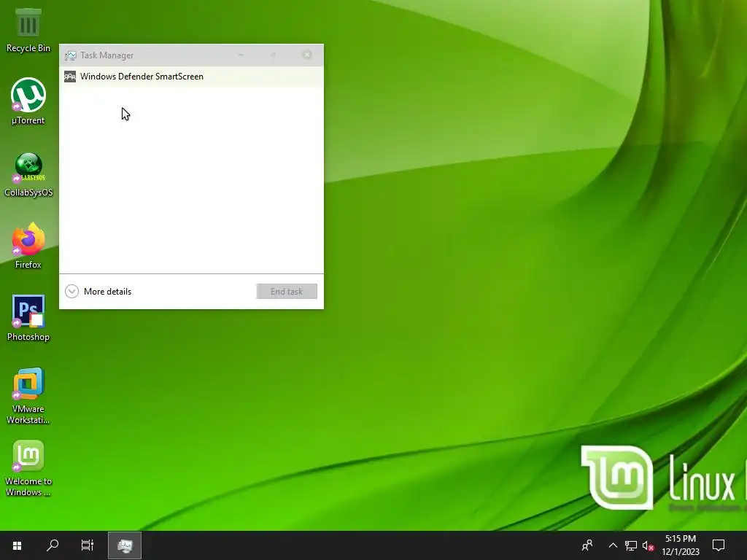Open taskbar Search
Screen dimensions: 747x560
[53, 545]
